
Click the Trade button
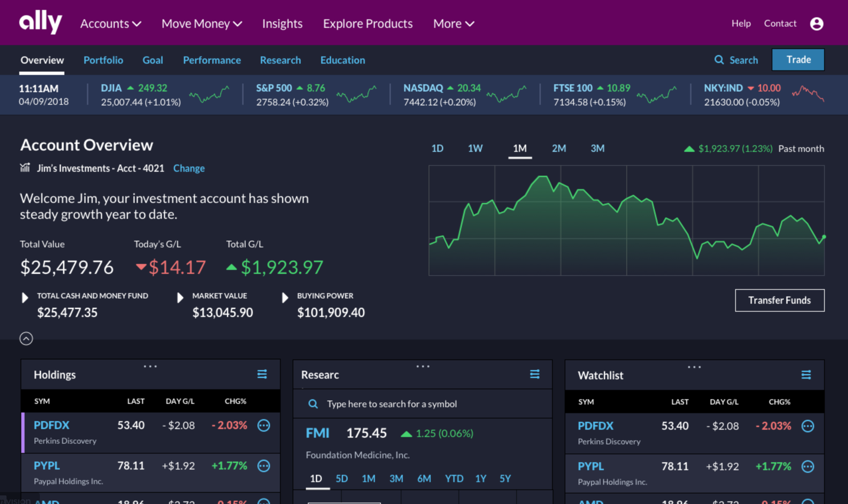798,60
